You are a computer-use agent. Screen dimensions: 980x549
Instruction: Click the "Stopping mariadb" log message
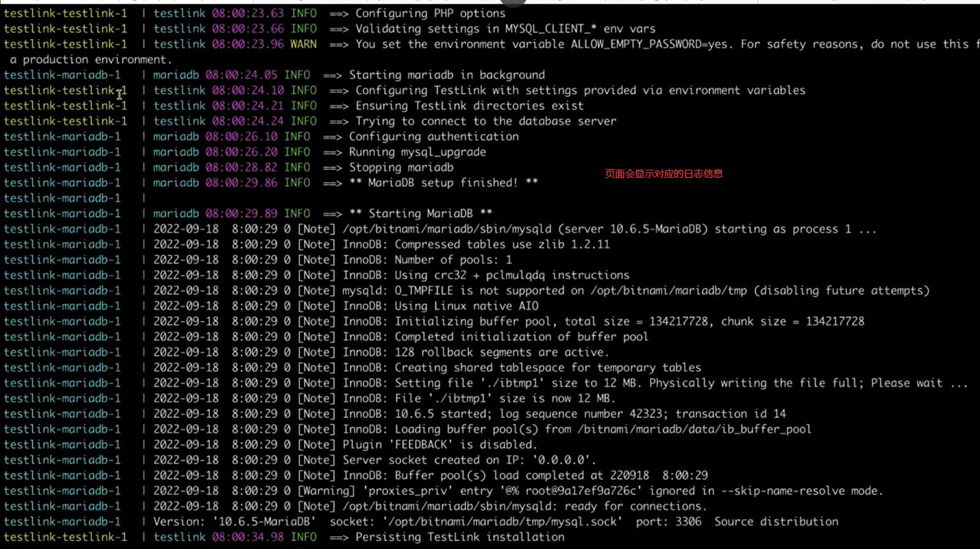click(x=402, y=167)
